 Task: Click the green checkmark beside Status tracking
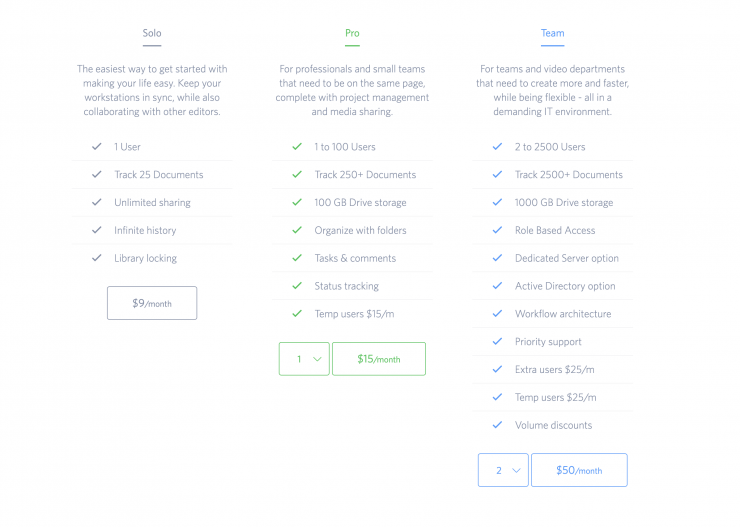tap(297, 286)
